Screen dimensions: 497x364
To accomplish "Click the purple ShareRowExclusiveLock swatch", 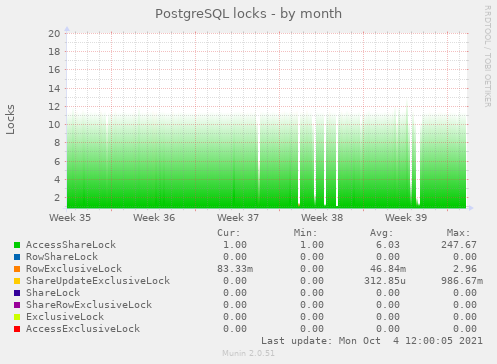I will 17,305.
